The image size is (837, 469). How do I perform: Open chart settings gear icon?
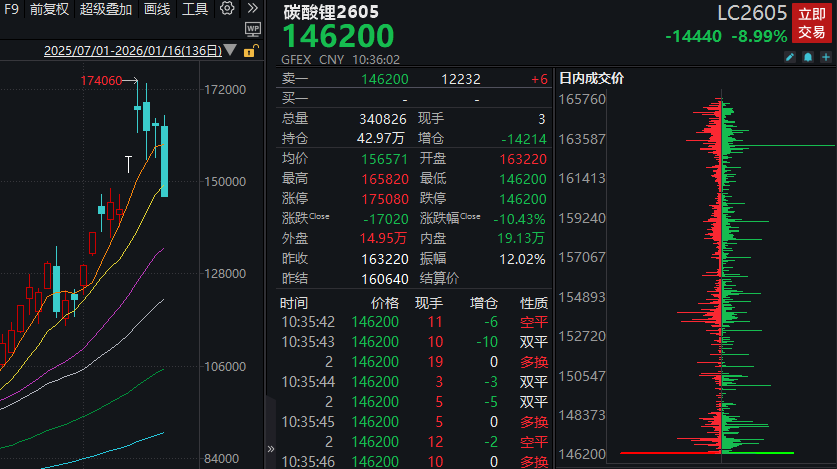(x=227, y=9)
